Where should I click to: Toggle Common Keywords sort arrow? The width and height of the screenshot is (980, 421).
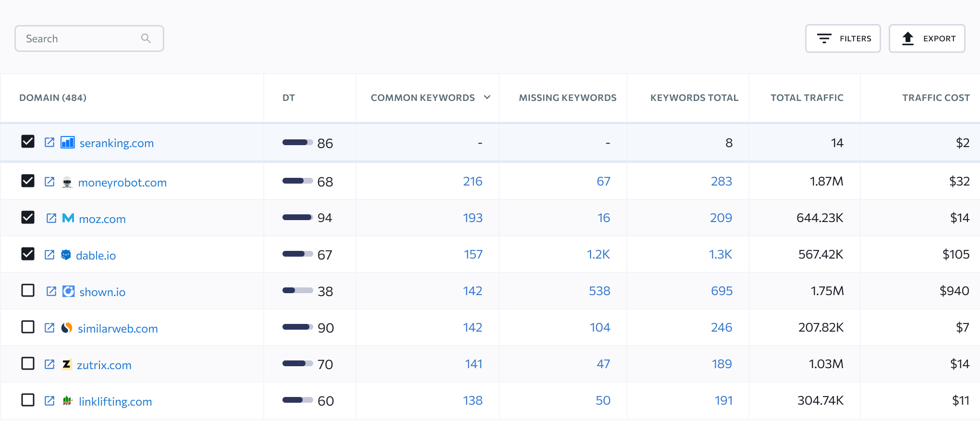tap(487, 97)
